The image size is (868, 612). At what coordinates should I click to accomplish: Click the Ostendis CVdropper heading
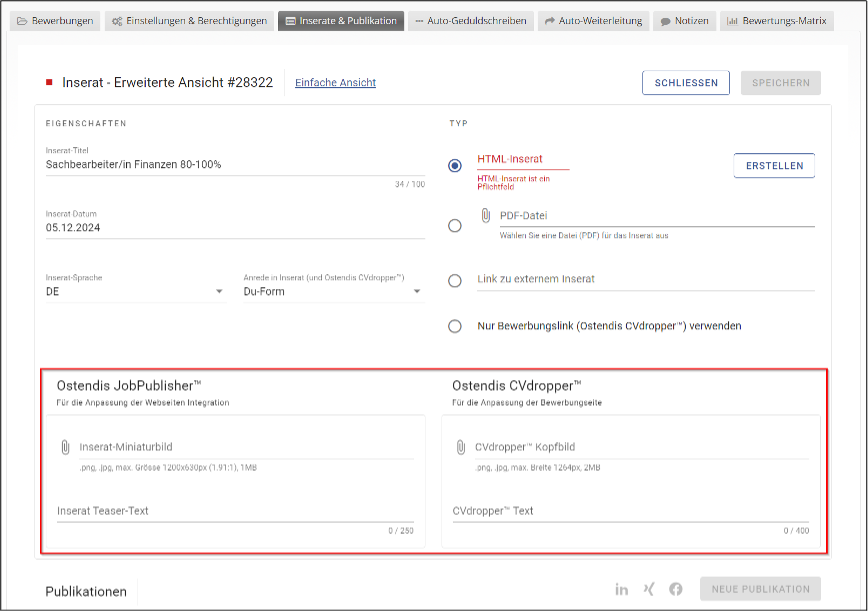(x=516, y=386)
